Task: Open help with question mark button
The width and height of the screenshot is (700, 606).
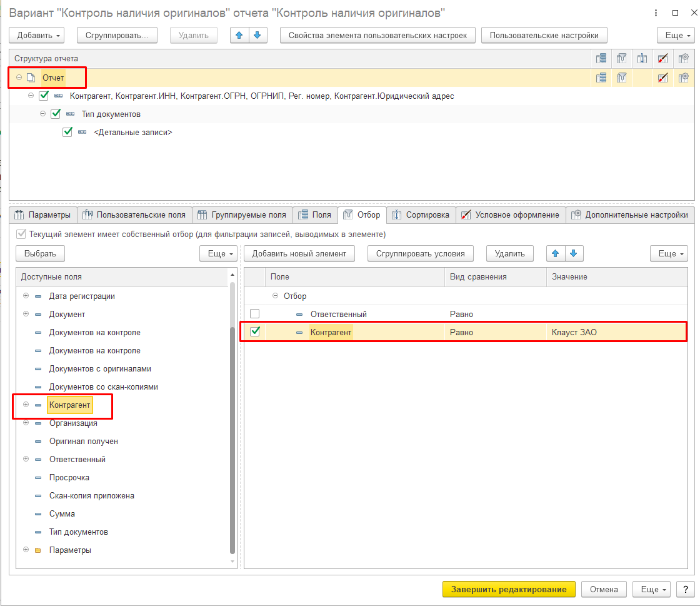Action: pyautogui.click(x=685, y=590)
